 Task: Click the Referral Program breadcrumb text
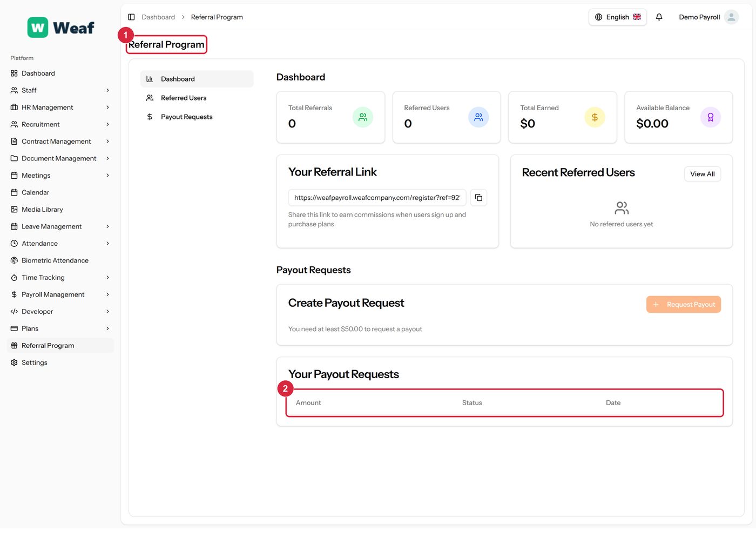click(x=217, y=17)
